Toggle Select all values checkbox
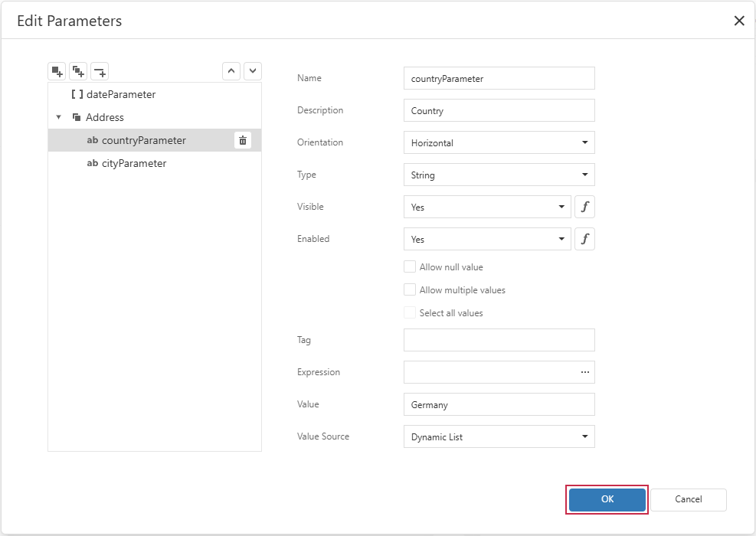 click(x=409, y=313)
